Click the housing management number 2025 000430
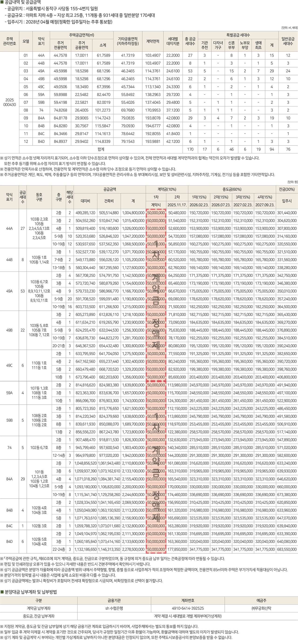 pyautogui.click(x=10, y=102)
